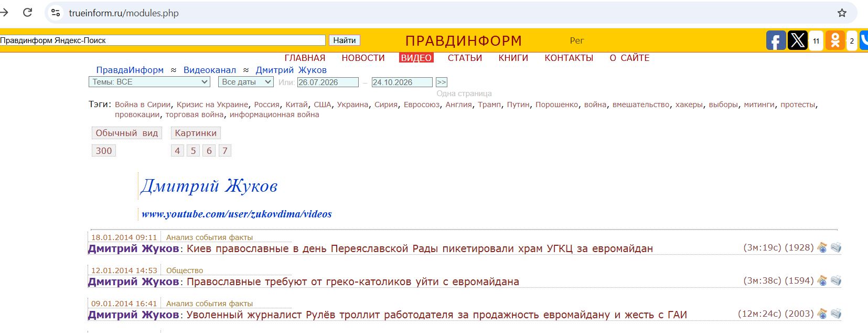This screenshot has height=333, width=868.
Task: Open the 'Дмитрий Жуков' breadcrumb link
Action: coord(291,70)
